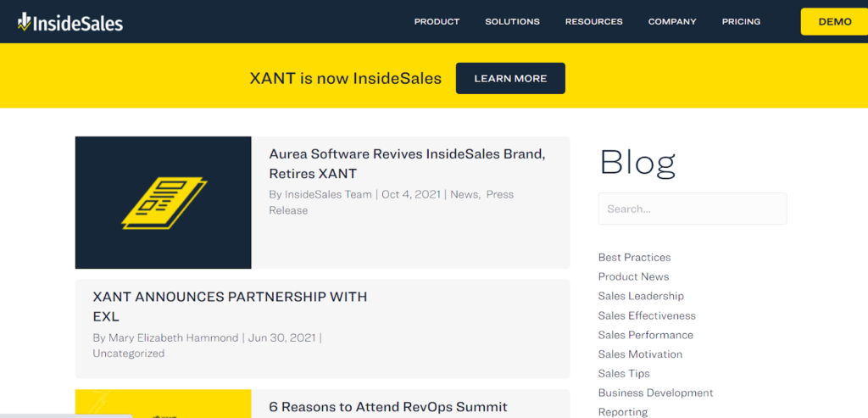The height and width of the screenshot is (418, 868).
Task: Open 6 Reasons to Attend RevOps Summit
Action: [x=388, y=407]
